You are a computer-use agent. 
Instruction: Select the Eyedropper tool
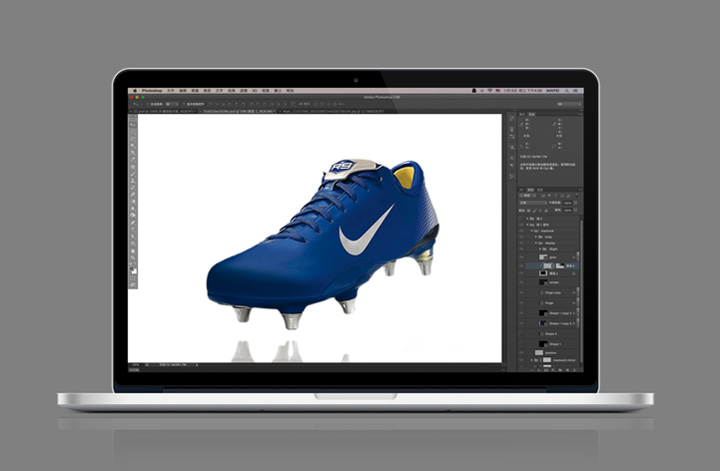pos(133,159)
